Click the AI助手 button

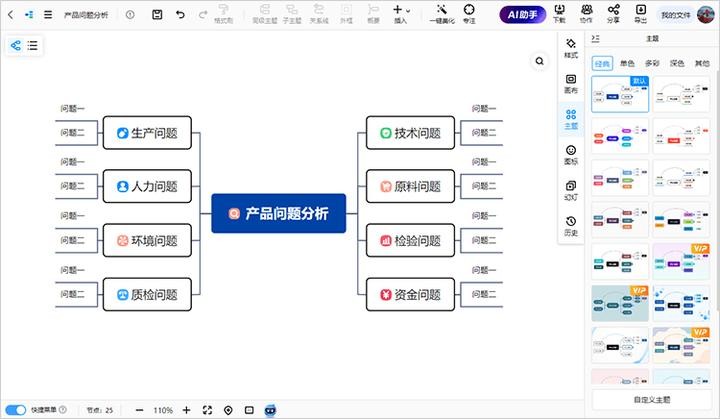point(522,15)
